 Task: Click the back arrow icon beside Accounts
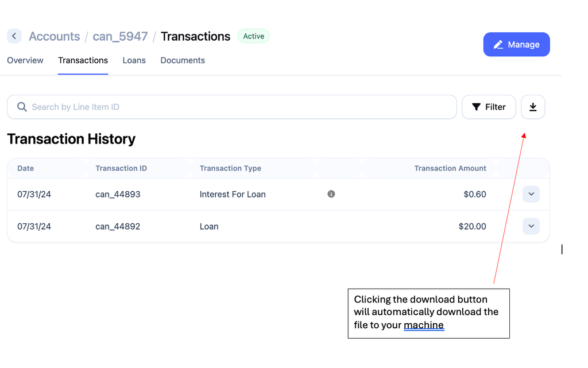point(14,36)
